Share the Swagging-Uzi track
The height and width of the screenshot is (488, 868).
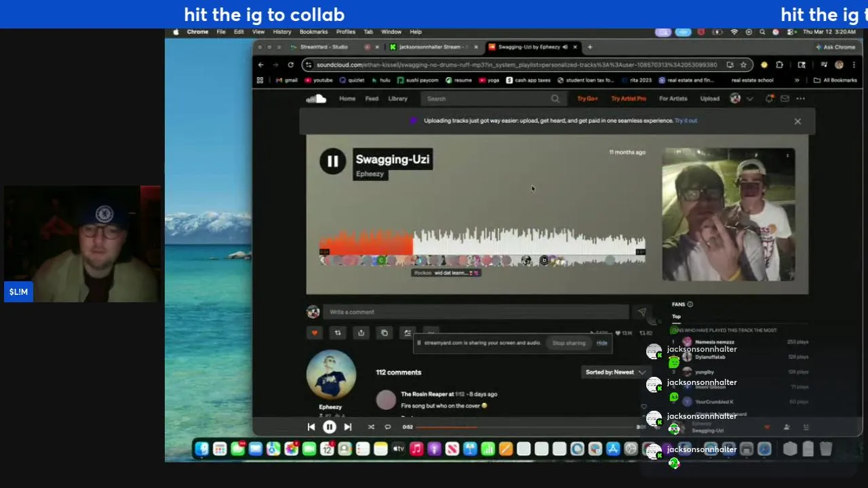pyautogui.click(x=361, y=333)
